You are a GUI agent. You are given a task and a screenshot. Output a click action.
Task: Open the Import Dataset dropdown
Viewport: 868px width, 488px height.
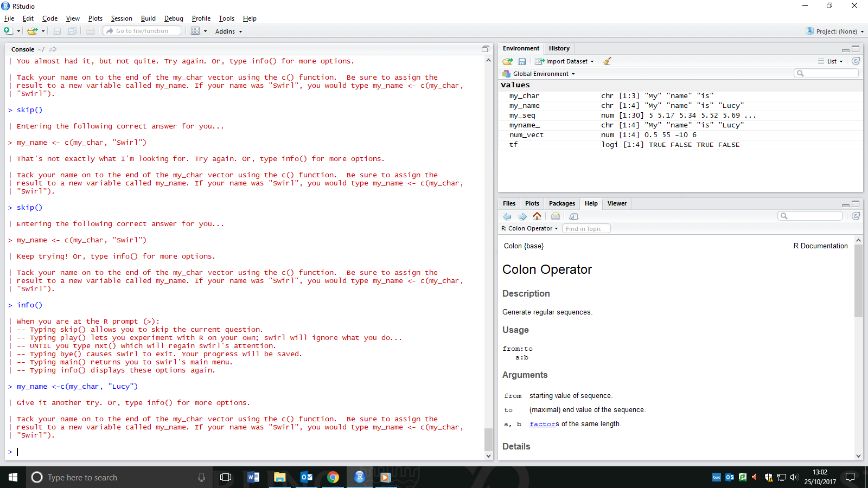[x=565, y=61]
